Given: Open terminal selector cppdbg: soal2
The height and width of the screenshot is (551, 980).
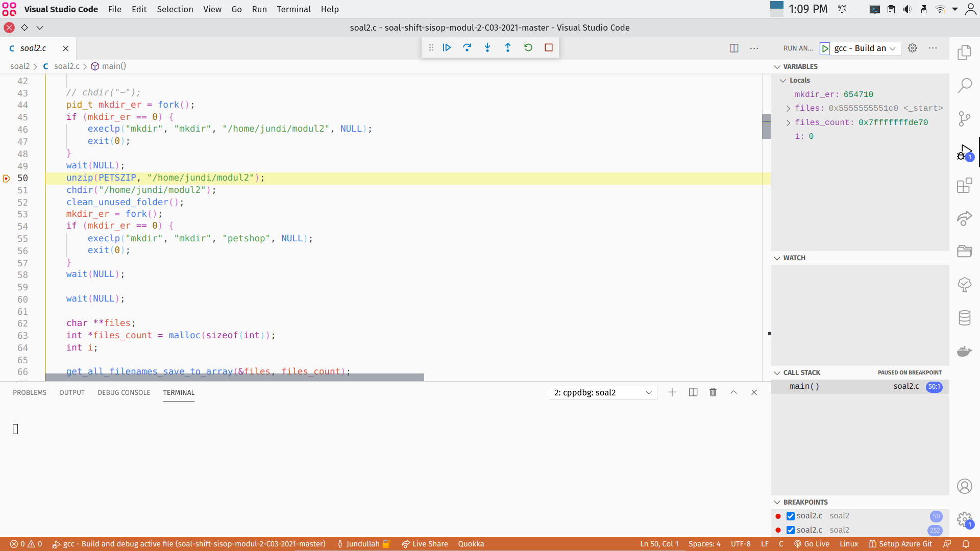Looking at the screenshot, I should tap(603, 393).
